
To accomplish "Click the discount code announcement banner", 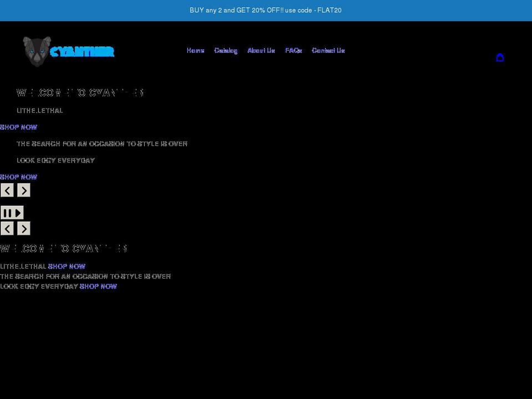I will click(x=265, y=10).
